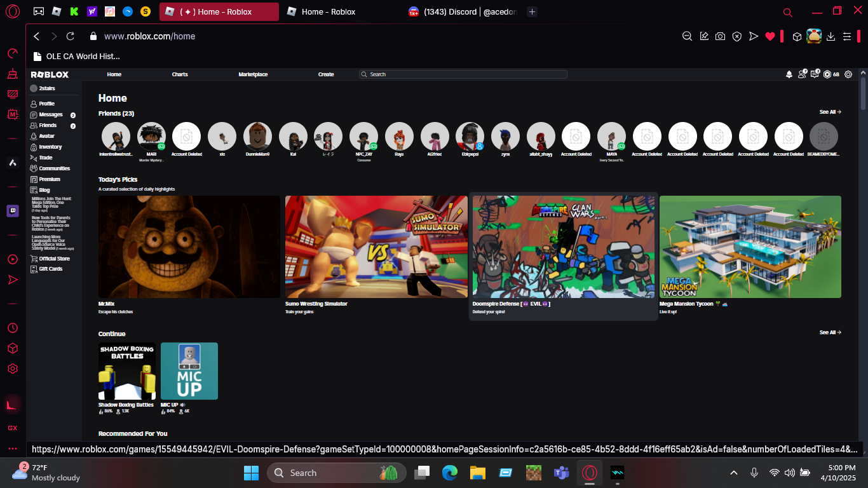Open the Roblox chat messages header icon
868x488 pixels.
pos(815,74)
